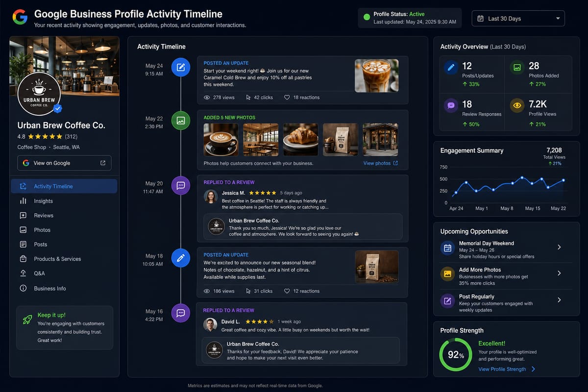This screenshot has width=588, height=392.
Task: Expand the Memorial Day Weekend opportunity
Action: (559, 247)
